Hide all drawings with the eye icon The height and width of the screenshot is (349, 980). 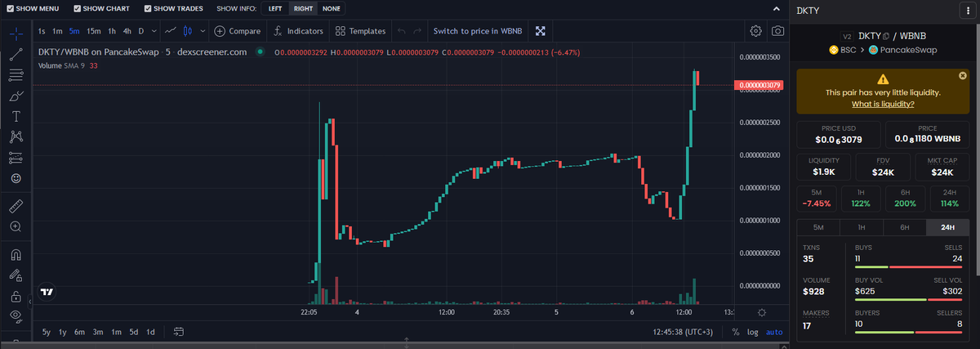pos(16,315)
